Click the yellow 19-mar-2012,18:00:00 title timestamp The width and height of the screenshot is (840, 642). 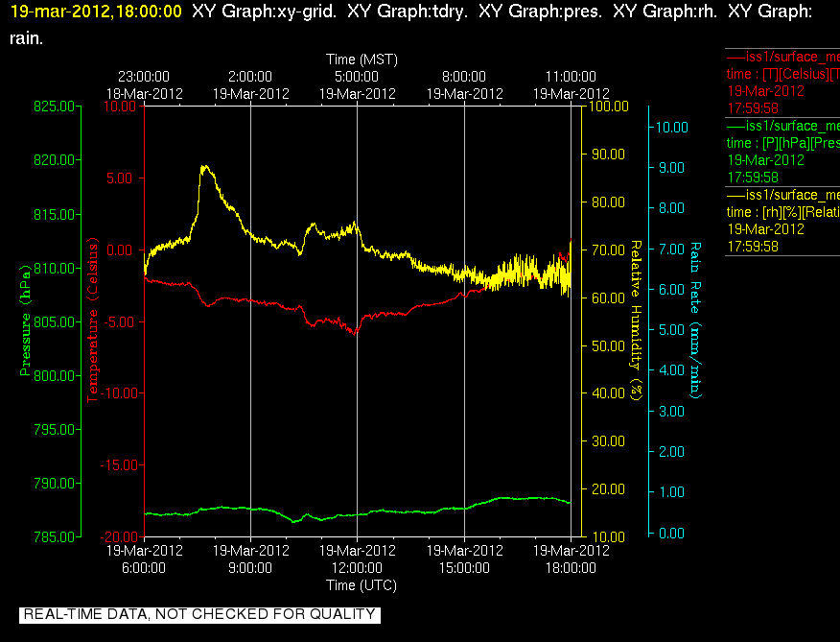coord(96,12)
